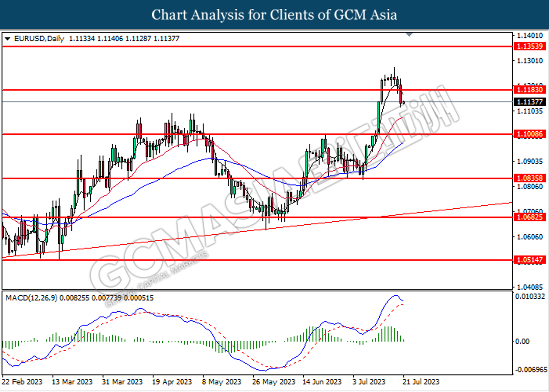Click the 22 Feb 2023 date label

(x=22, y=382)
